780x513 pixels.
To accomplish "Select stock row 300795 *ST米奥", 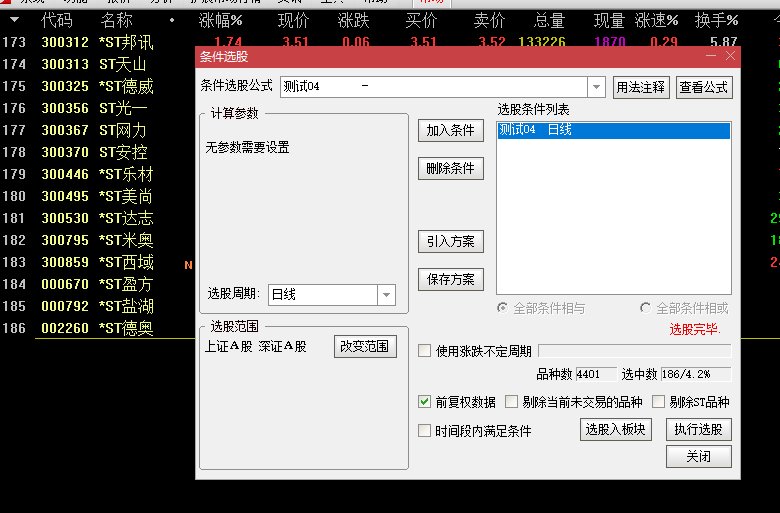I will (x=98, y=240).
